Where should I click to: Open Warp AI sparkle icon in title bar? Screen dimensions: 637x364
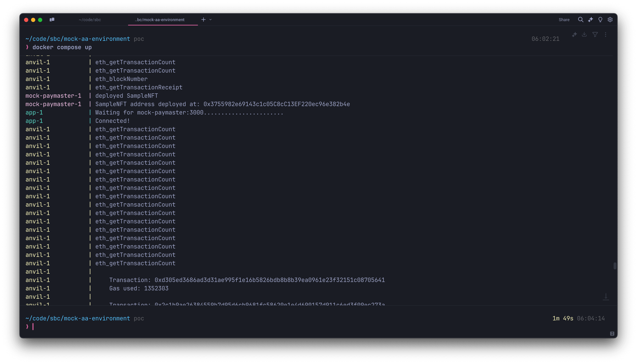coord(591,20)
